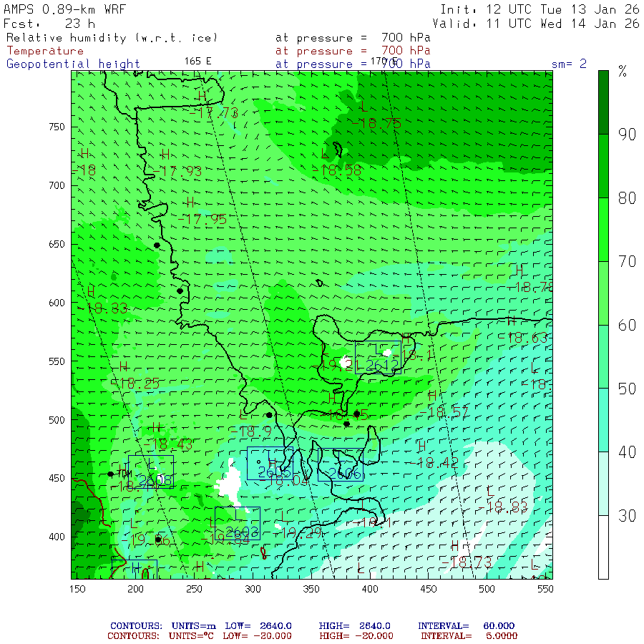
Task: Click the 'Init: 12 UTC Tue 13 Jan 26' text
Action: click(540, 9)
